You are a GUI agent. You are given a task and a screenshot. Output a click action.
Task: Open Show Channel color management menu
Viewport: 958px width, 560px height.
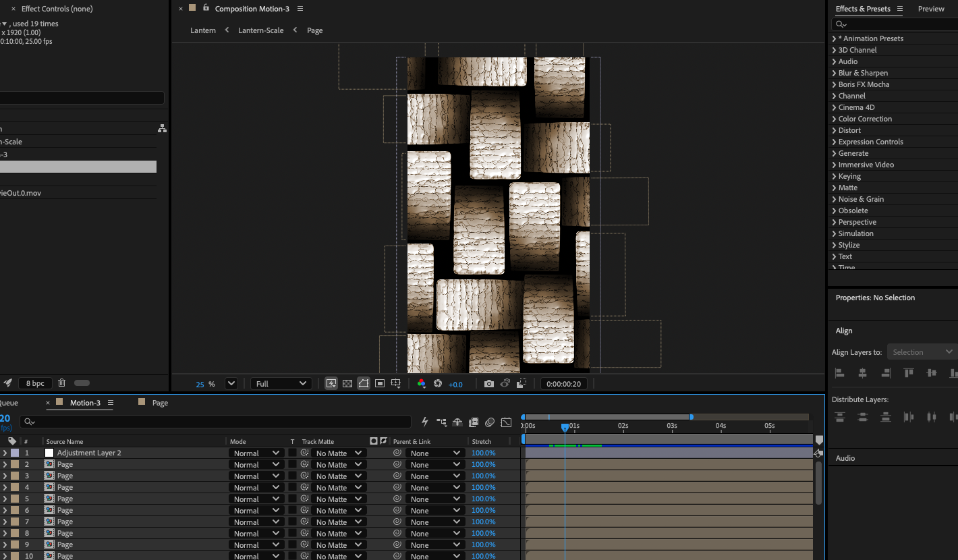422,383
